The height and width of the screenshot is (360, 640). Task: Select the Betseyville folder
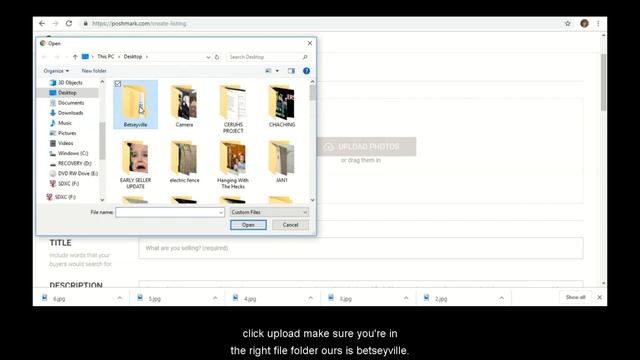coord(136,104)
